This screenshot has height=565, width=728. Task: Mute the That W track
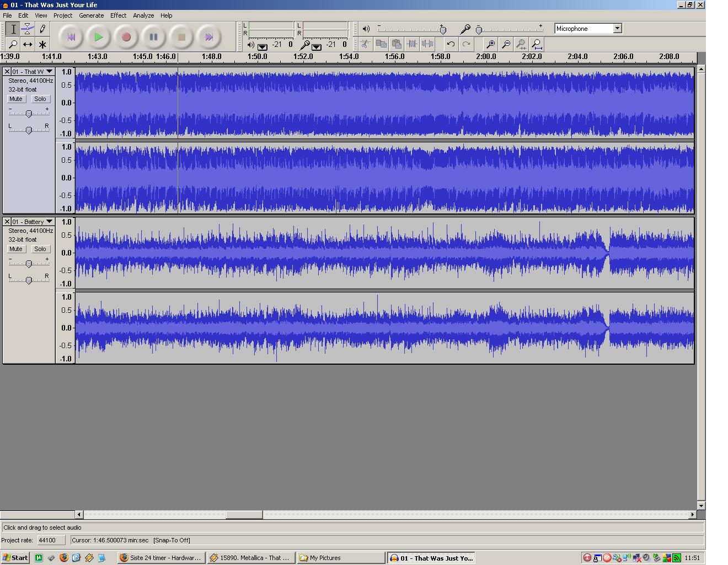16,99
